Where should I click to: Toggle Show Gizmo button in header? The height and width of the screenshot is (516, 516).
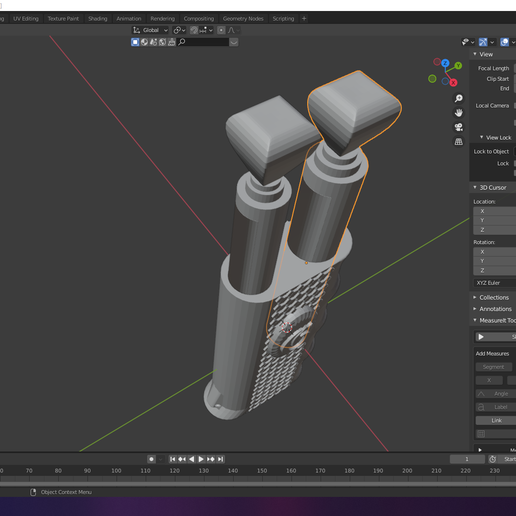483,42
